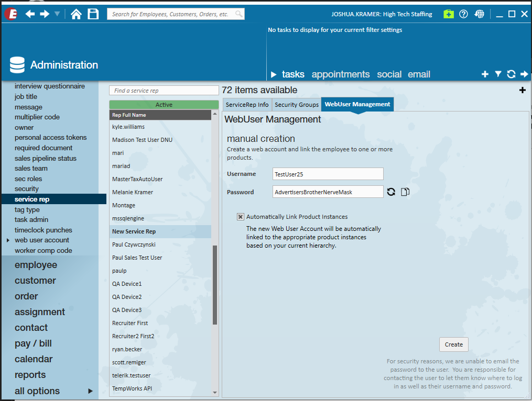Click the task panel right arrow icon
This screenshot has height=401, width=532.
[x=524, y=74]
